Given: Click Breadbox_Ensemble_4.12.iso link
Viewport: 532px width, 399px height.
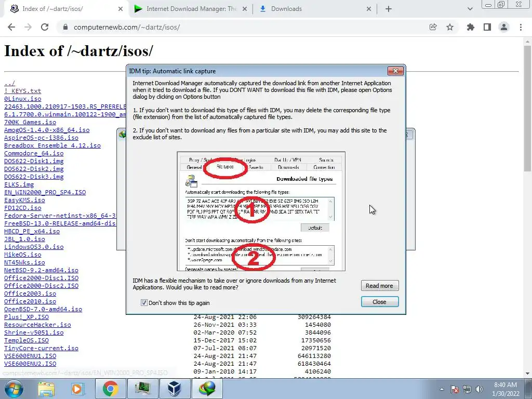Looking at the screenshot, I should tap(52, 145).
